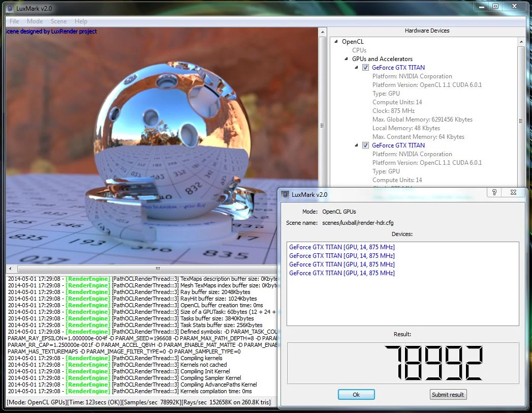Click Max. Constant Memory: 64 Kbytes entry
Viewport: 532px width, 413px height.
pyautogui.click(x=418, y=136)
